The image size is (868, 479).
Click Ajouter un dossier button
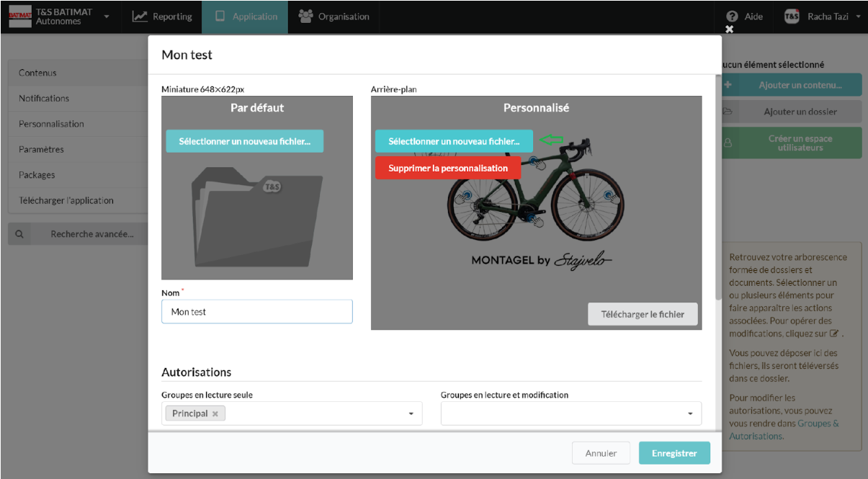pos(792,112)
